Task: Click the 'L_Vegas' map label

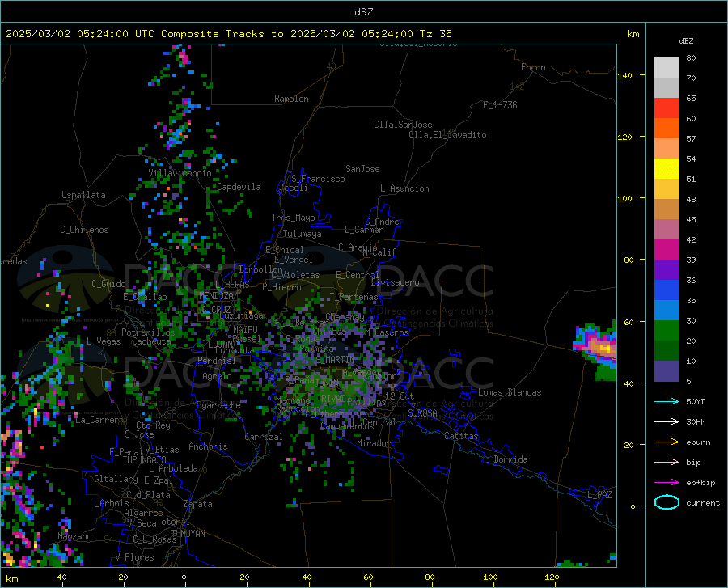Action: [x=104, y=341]
